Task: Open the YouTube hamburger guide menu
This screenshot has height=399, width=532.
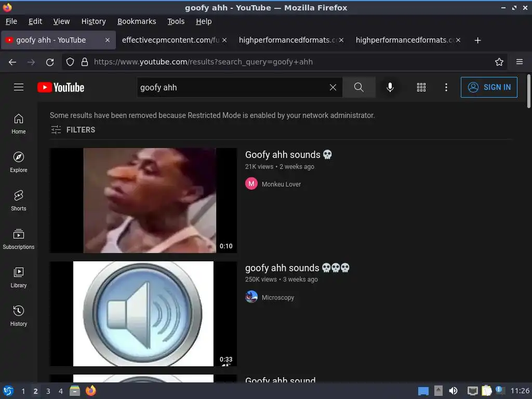Action: click(19, 87)
